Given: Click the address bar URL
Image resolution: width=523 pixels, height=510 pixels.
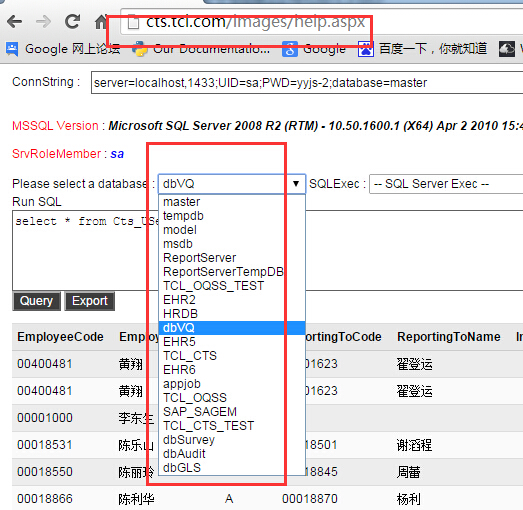Looking at the screenshot, I should click(255, 22).
